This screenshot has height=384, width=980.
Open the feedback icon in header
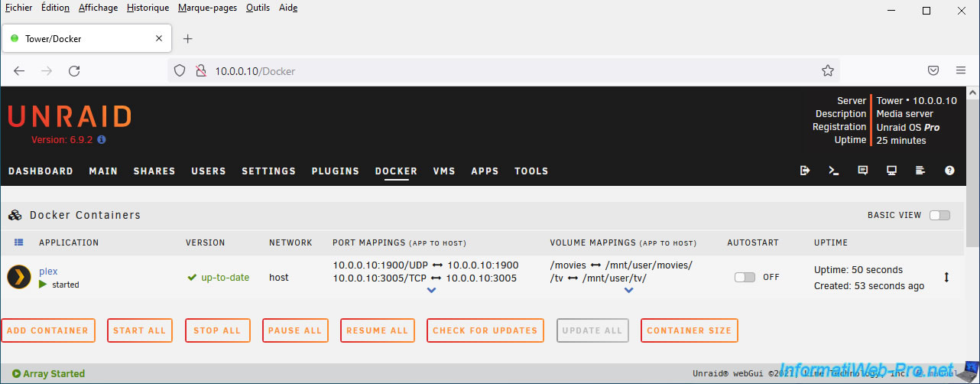click(x=863, y=171)
